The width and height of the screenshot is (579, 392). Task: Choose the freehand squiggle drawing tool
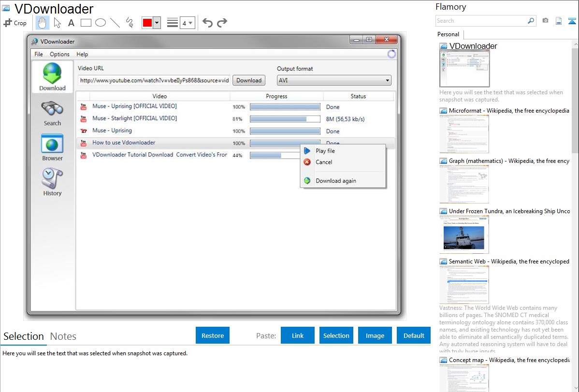pos(130,23)
